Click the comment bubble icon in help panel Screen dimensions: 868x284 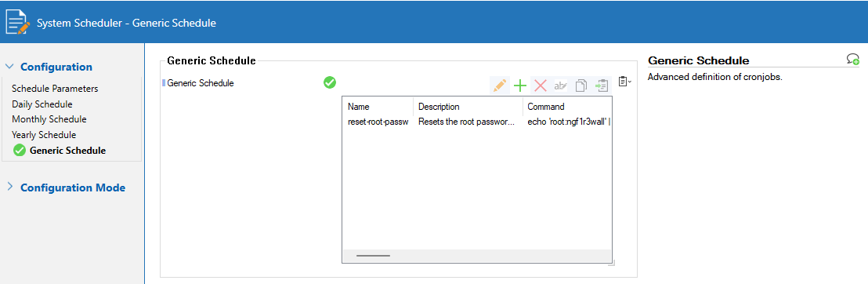853,60
